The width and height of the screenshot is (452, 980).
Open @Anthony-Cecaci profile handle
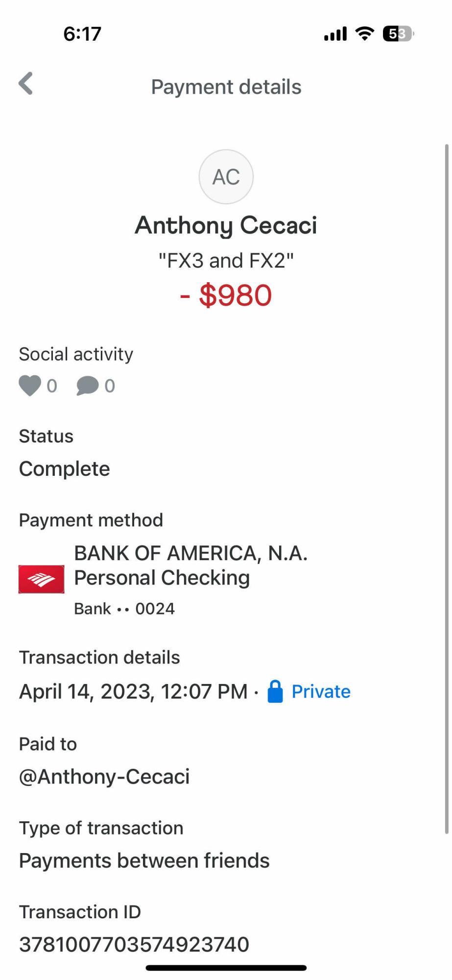click(104, 777)
